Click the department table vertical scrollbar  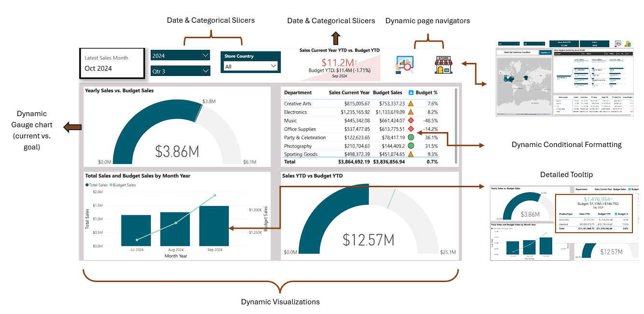(x=456, y=126)
